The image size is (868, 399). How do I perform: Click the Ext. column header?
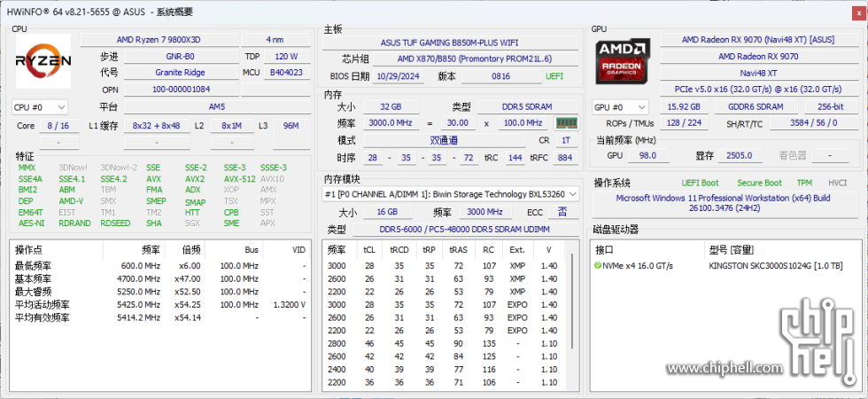point(517,250)
